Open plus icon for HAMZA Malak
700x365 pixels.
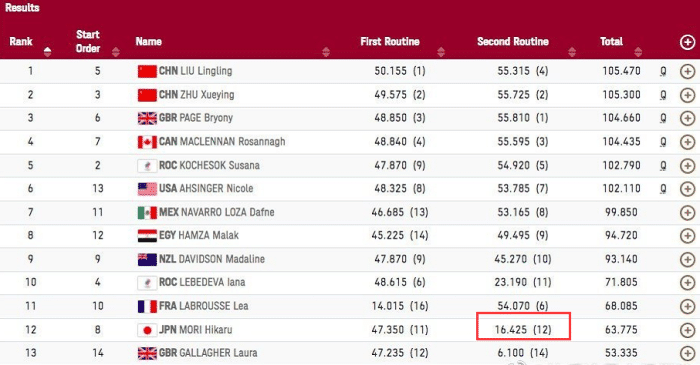pos(687,236)
